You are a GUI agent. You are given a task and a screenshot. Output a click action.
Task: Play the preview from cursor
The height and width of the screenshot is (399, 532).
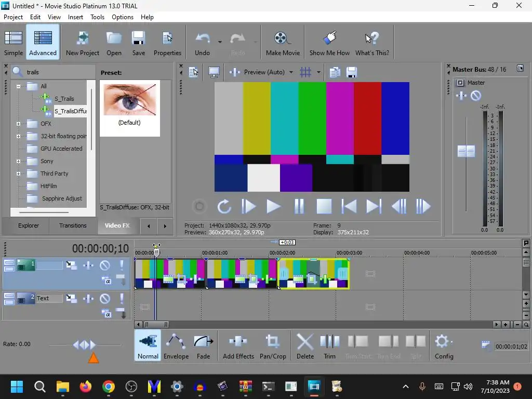pos(273,206)
